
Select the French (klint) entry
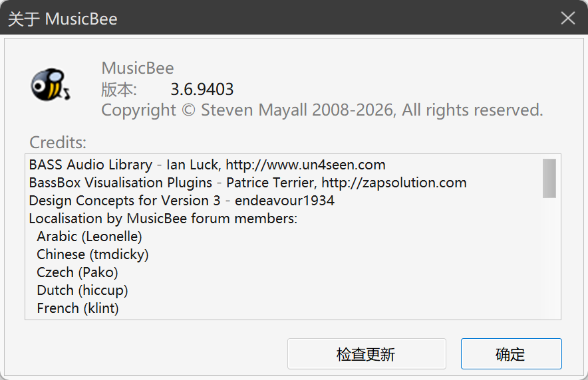tap(78, 308)
